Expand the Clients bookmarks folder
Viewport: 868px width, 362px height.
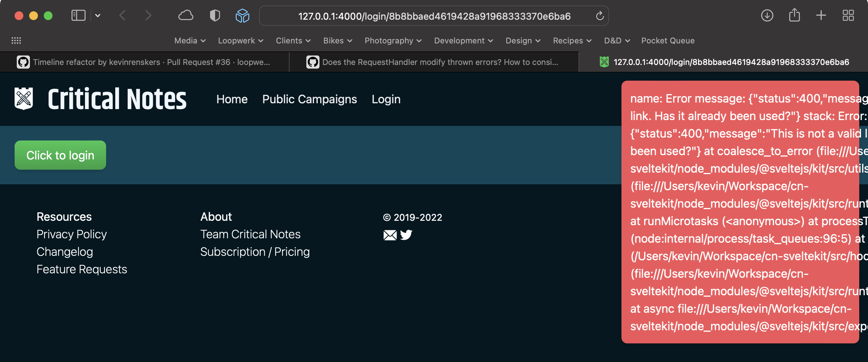pyautogui.click(x=293, y=41)
